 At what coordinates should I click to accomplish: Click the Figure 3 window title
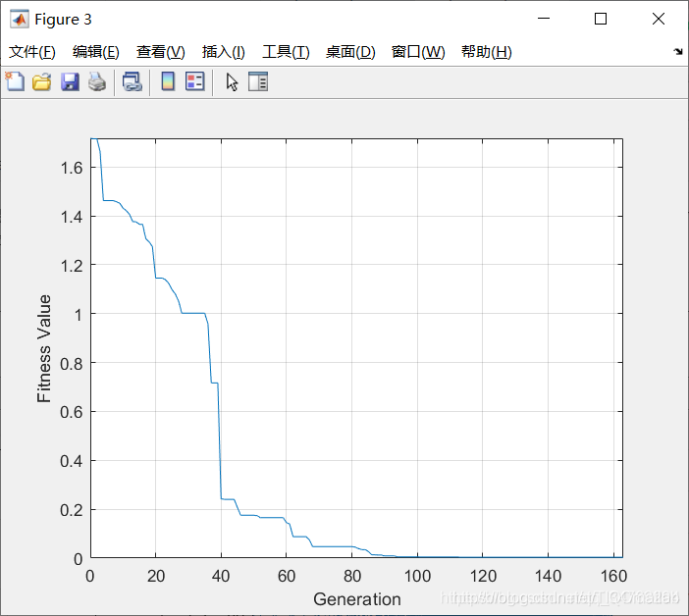(63, 20)
